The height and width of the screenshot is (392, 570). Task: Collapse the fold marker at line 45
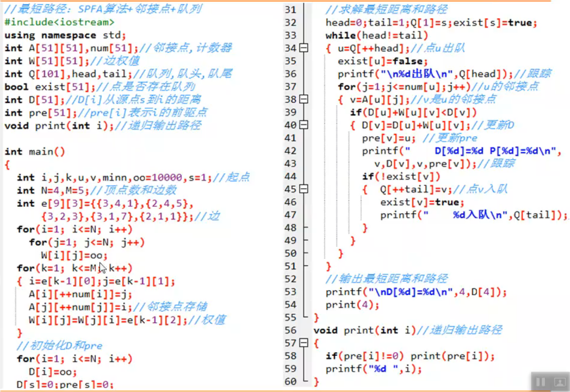(304, 189)
